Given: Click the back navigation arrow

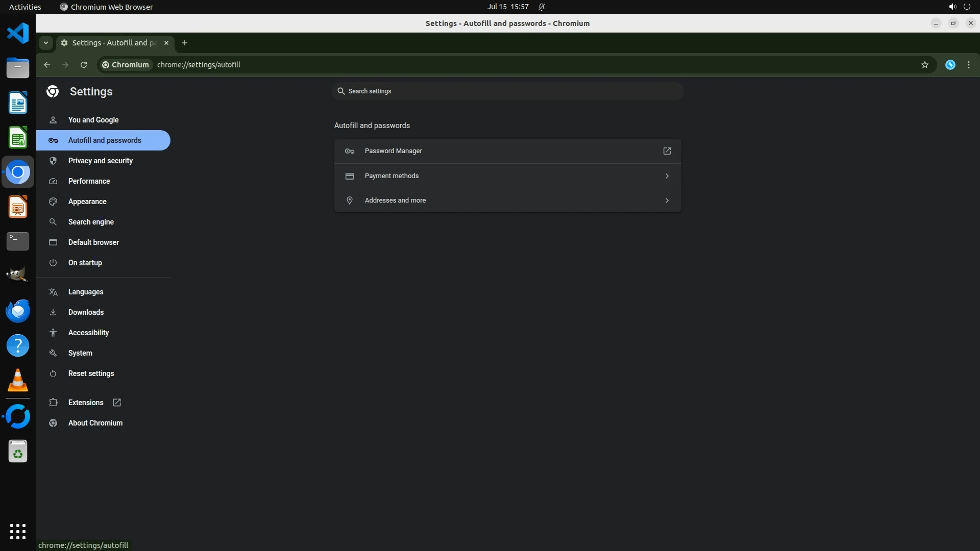Looking at the screenshot, I should tap(47, 65).
